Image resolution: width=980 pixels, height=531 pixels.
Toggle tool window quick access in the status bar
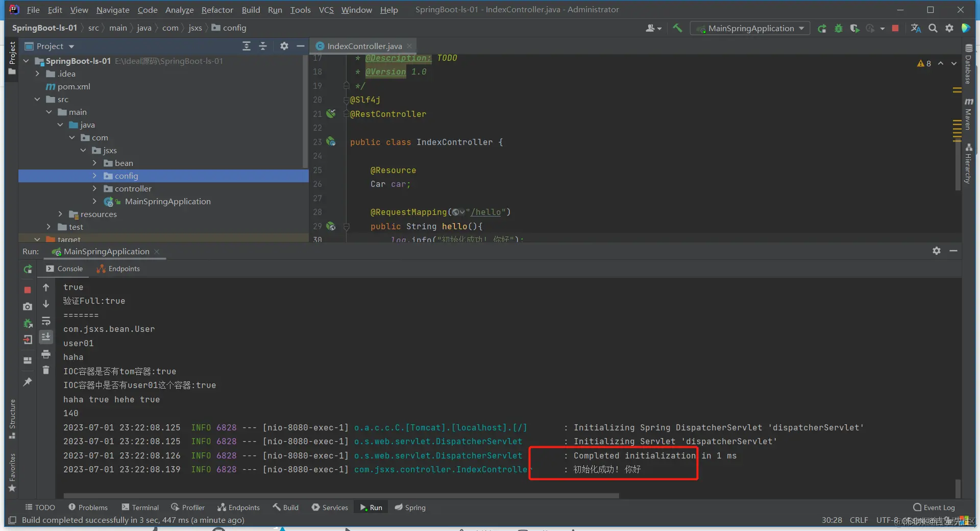pyautogui.click(x=12, y=520)
